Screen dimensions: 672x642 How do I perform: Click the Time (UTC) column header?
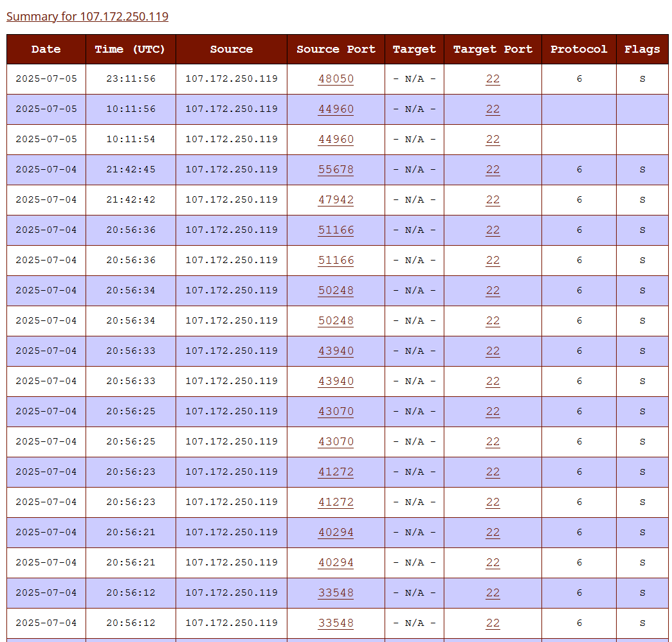click(131, 50)
